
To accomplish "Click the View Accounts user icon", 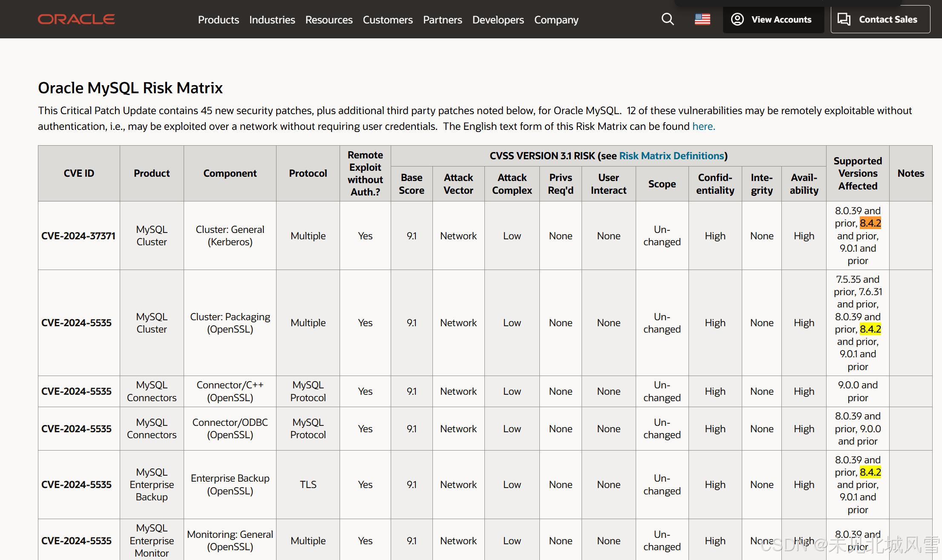I will [x=737, y=20].
